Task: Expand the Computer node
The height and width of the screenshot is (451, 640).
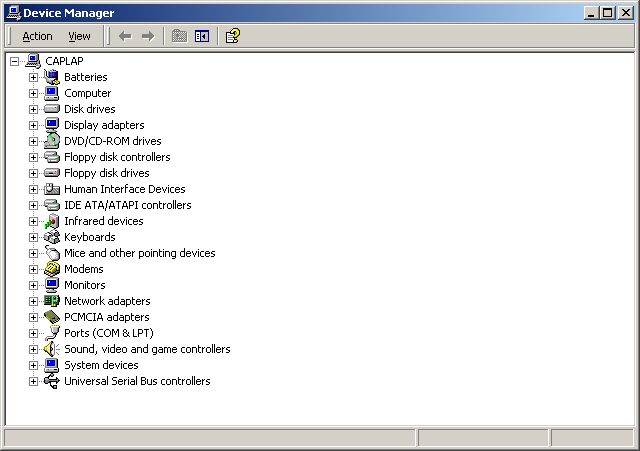Action: point(33,93)
